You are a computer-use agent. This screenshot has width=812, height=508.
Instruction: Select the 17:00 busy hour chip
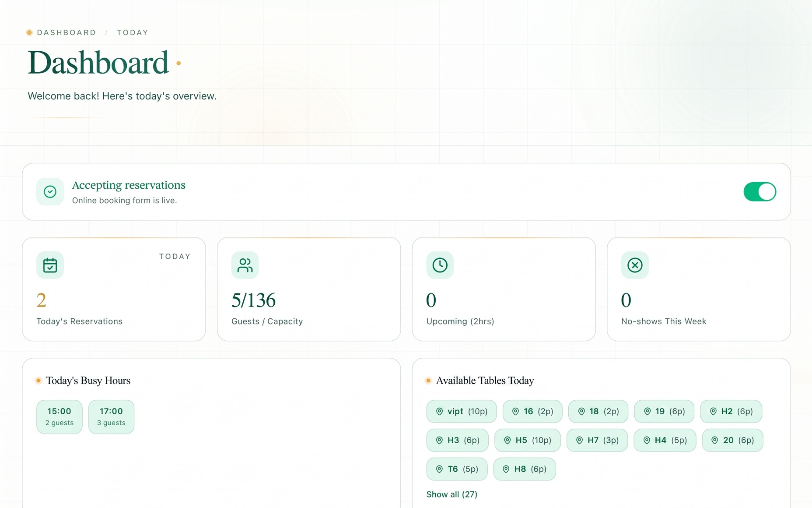click(111, 417)
